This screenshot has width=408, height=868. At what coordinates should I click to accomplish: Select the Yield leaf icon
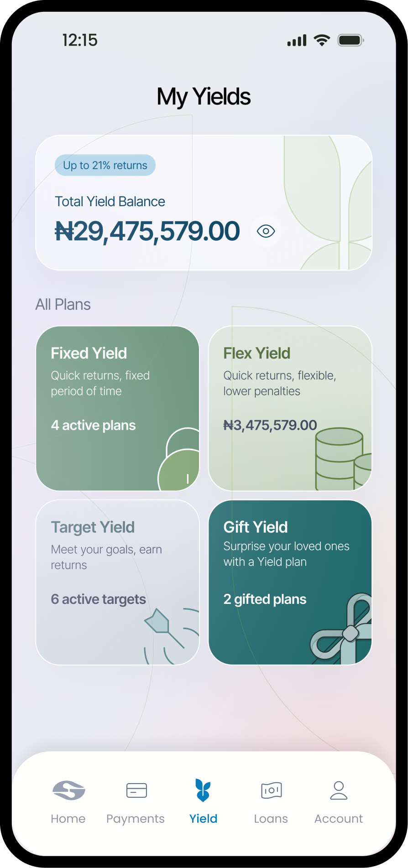[x=203, y=790]
